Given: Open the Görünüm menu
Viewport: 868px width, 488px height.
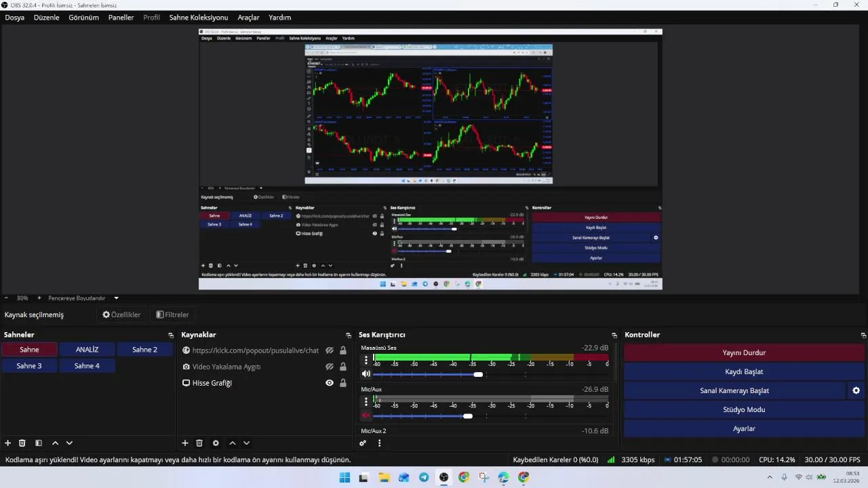Looking at the screenshot, I should [84, 18].
